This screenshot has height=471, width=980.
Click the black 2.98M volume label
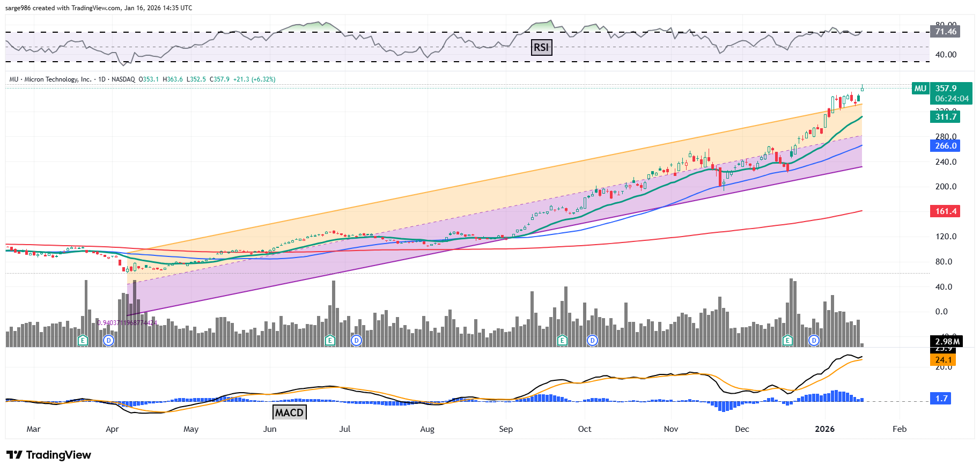click(947, 342)
